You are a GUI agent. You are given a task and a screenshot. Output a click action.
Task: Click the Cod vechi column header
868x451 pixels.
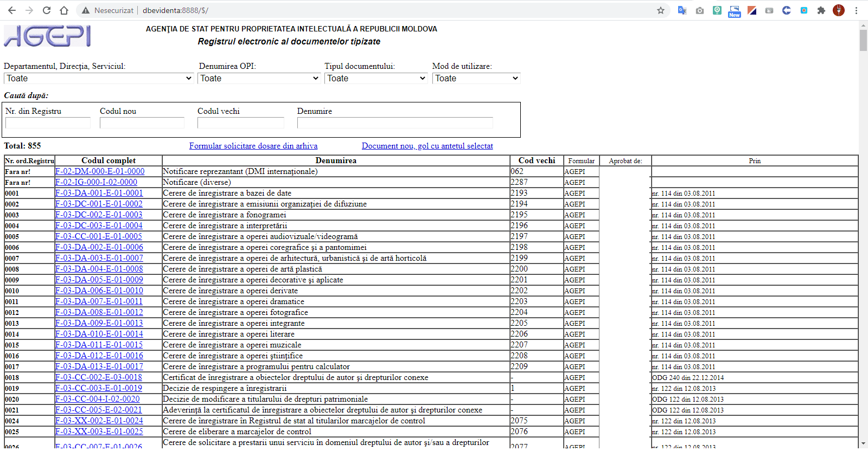coord(537,160)
